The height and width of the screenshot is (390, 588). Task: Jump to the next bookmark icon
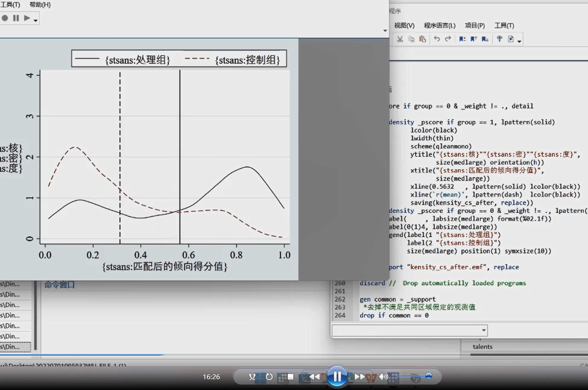485,39
